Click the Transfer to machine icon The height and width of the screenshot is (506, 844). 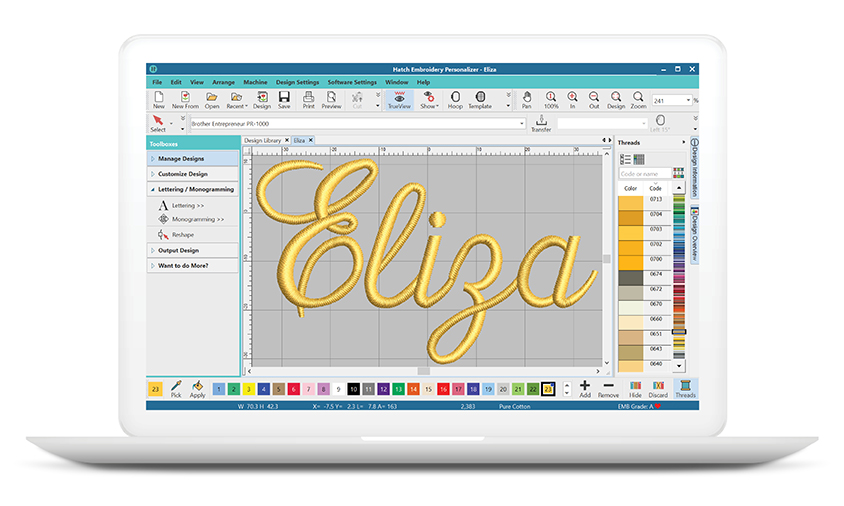541,123
